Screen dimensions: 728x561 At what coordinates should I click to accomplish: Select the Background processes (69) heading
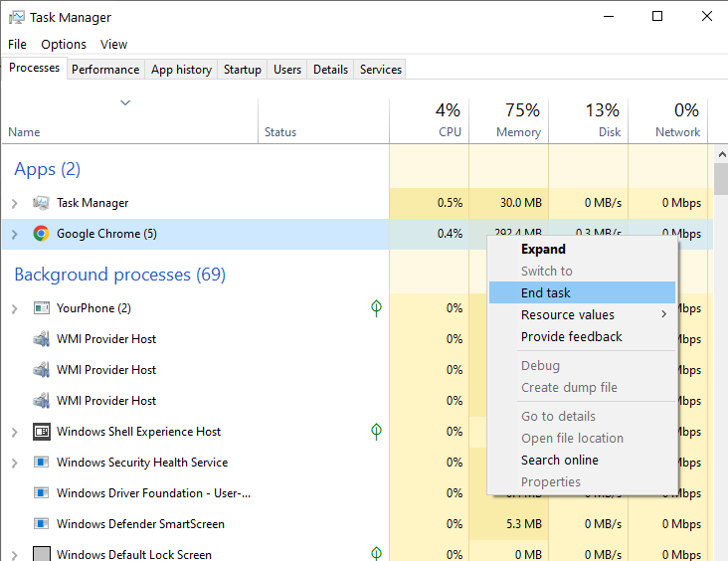119,275
